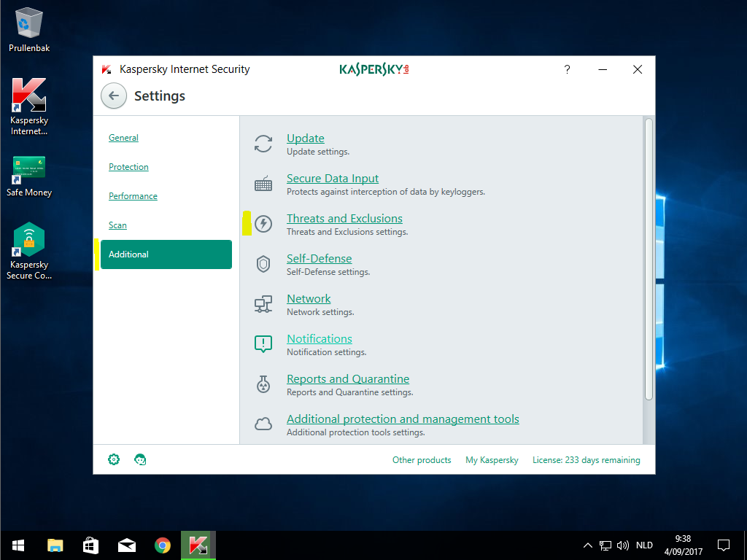This screenshot has height=560, width=747.
Task: Select the General settings tab
Action: click(123, 138)
